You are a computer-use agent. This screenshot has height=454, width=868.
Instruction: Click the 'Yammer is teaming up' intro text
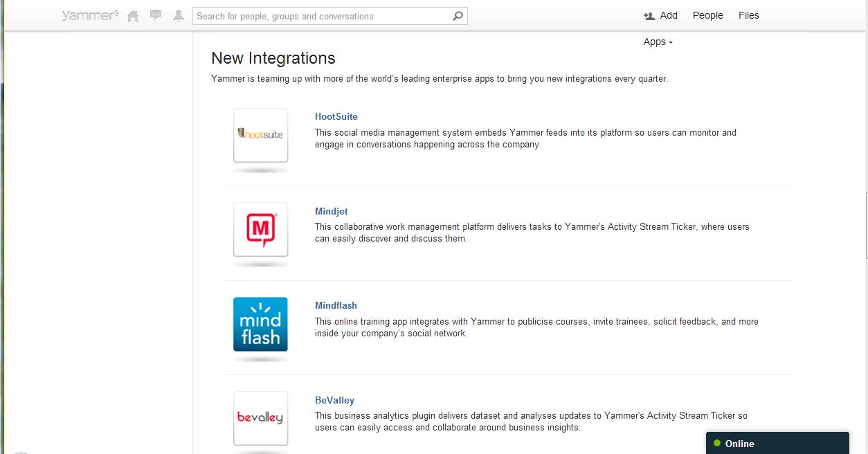pyautogui.click(x=440, y=79)
